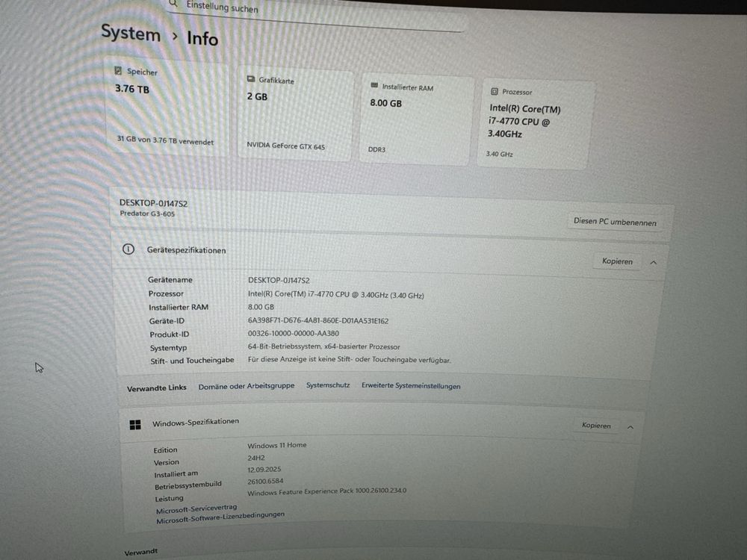Click the info icon beside Gerätespezifikationen
The image size is (747, 560).
[128, 249]
